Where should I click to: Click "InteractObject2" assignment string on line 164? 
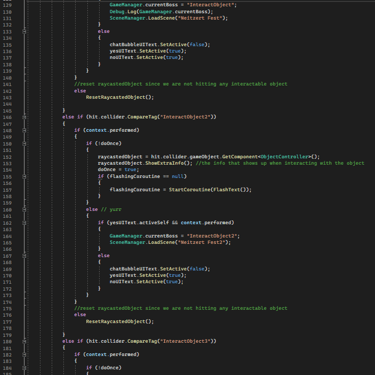point(212,236)
